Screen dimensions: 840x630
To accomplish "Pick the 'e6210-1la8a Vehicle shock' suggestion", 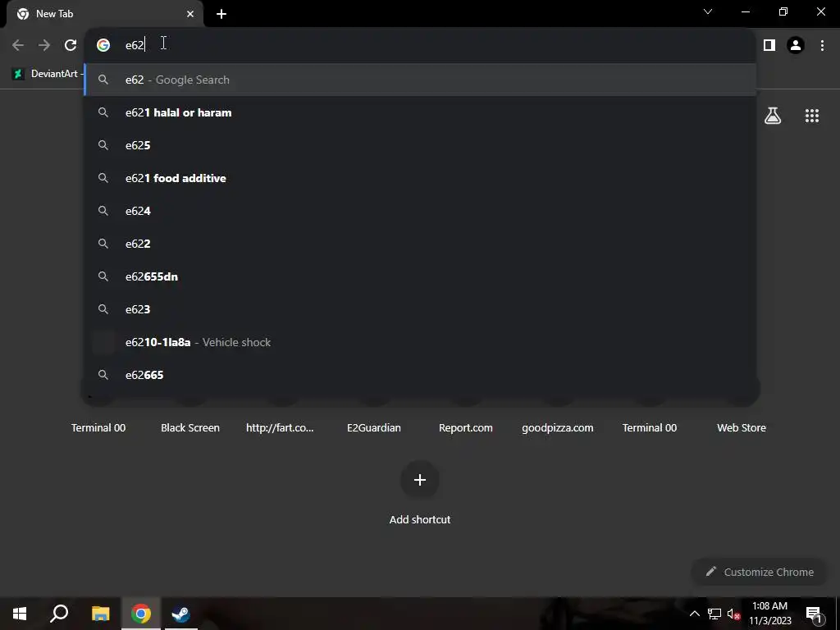I will tap(421, 342).
